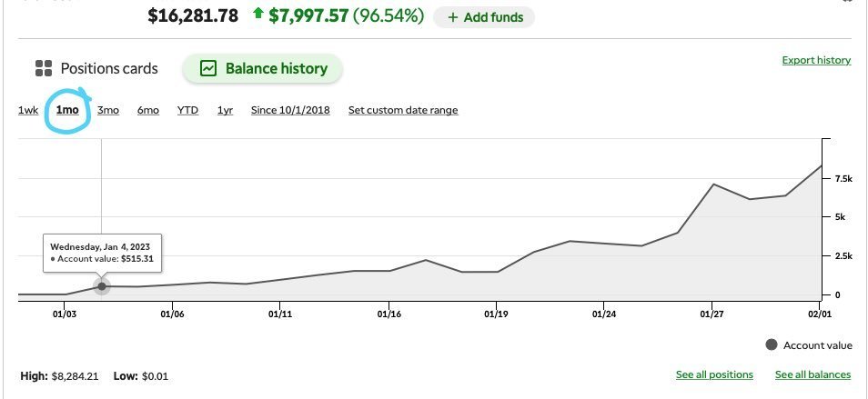The image size is (868, 399).
Task: Select the YTD time range
Action: pyautogui.click(x=187, y=110)
